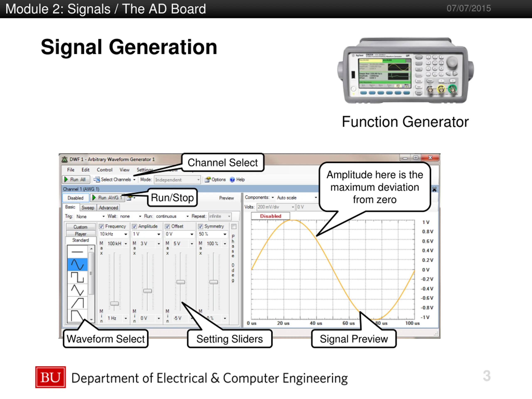Viewport: 532px width, 399px height.
Task: Click the Offset slider handle
Action: 181,282
